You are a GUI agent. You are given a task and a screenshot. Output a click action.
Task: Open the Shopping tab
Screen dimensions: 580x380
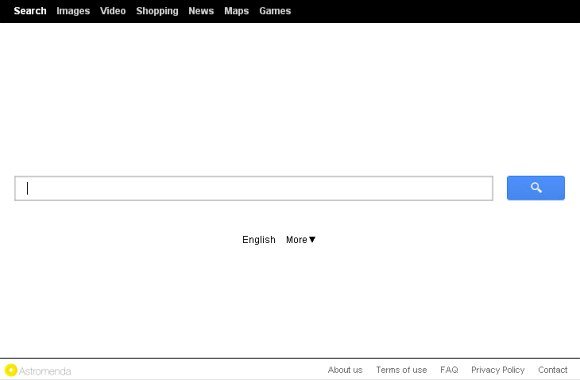click(x=157, y=11)
